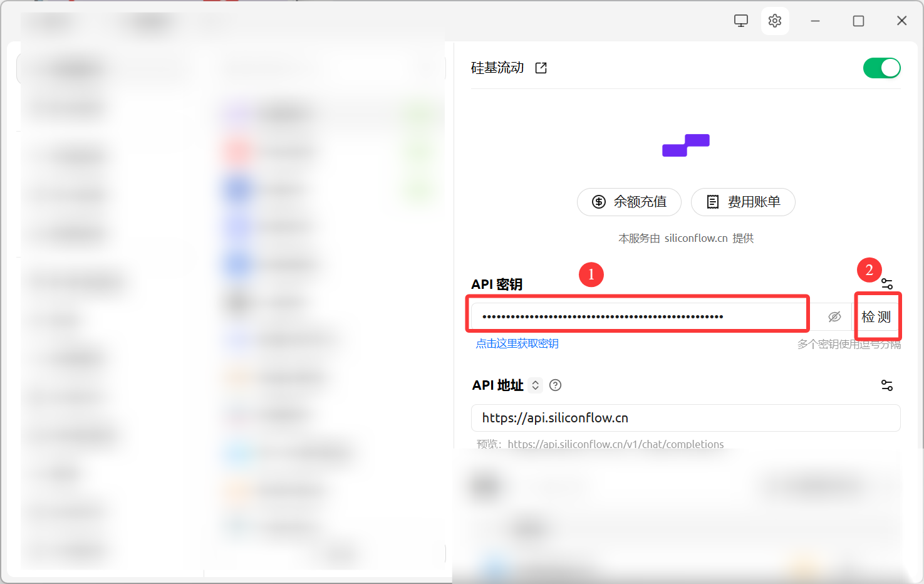Click the 本服务由 siliconflow.cn 提供 text

686,238
